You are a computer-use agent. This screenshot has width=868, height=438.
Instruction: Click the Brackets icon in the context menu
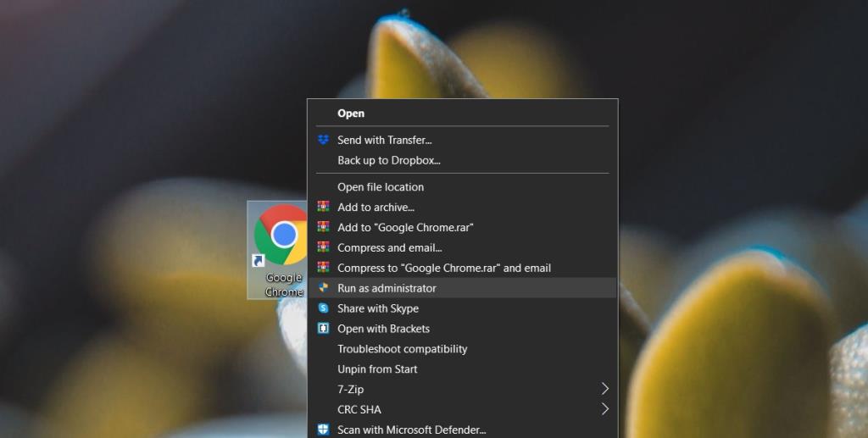[x=323, y=329]
